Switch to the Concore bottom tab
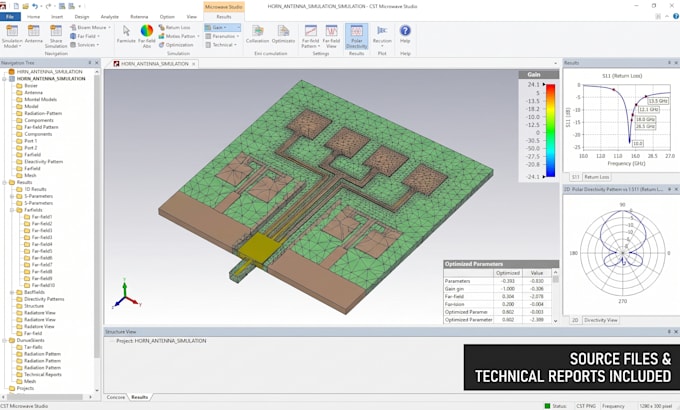The width and height of the screenshot is (680, 410). [x=116, y=397]
